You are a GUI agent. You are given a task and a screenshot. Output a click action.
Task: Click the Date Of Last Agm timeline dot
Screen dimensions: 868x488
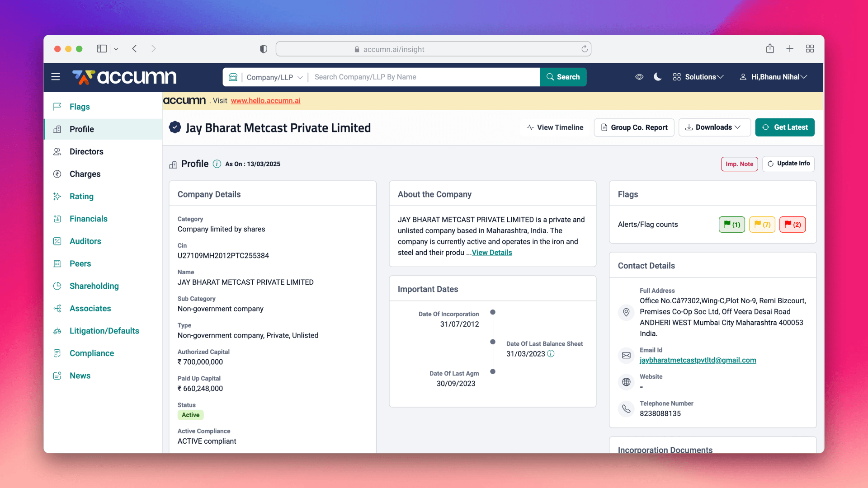(493, 371)
